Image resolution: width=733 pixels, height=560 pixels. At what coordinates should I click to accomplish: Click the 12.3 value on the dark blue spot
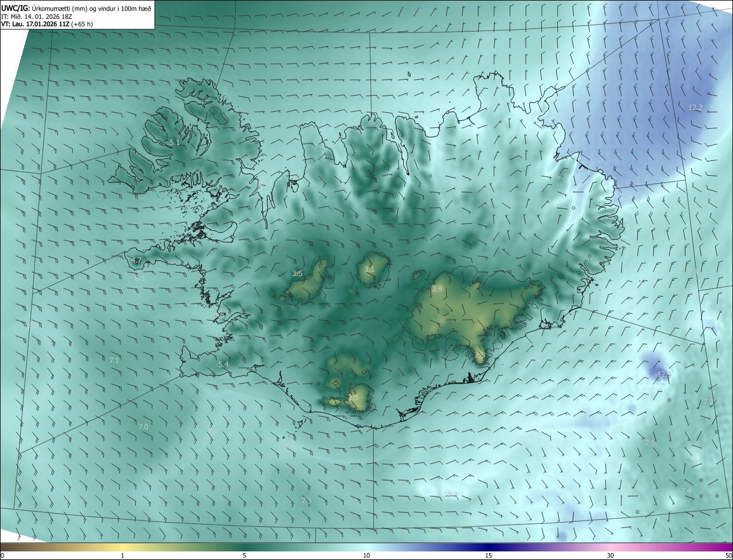(663, 374)
